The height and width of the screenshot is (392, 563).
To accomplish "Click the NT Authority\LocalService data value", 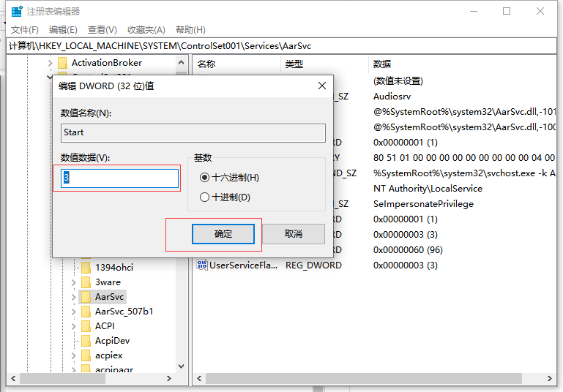I will click(428, 188).
